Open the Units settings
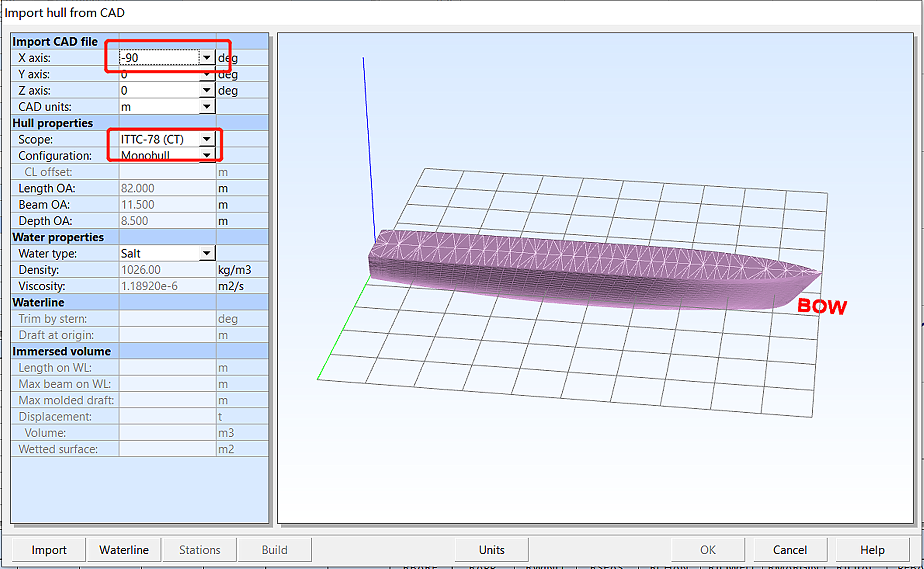This screenshot has height=569, width=924. (491, 550)
